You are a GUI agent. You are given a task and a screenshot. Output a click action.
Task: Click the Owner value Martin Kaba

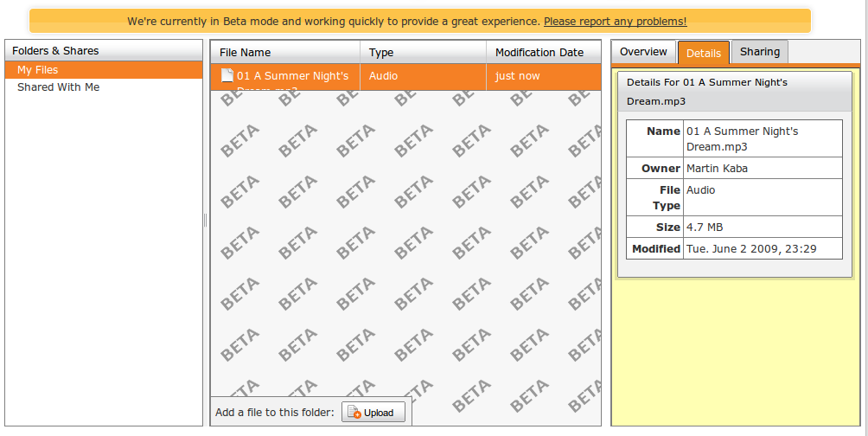(717, 168)
